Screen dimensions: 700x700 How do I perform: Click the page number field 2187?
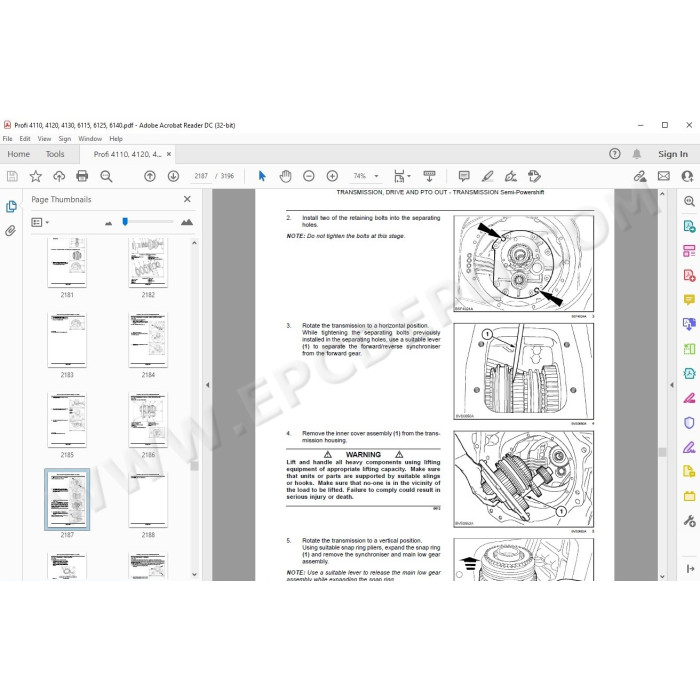(x=201, y=176)
